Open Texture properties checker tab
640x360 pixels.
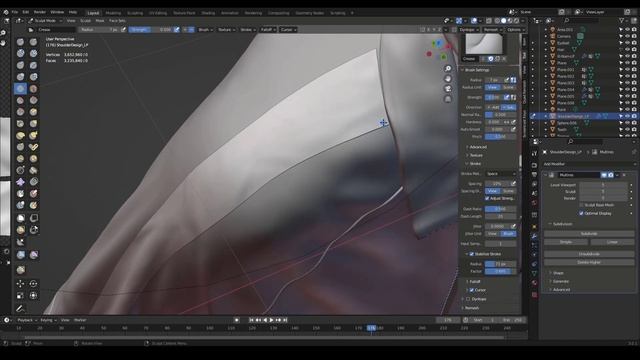point(534,294)
